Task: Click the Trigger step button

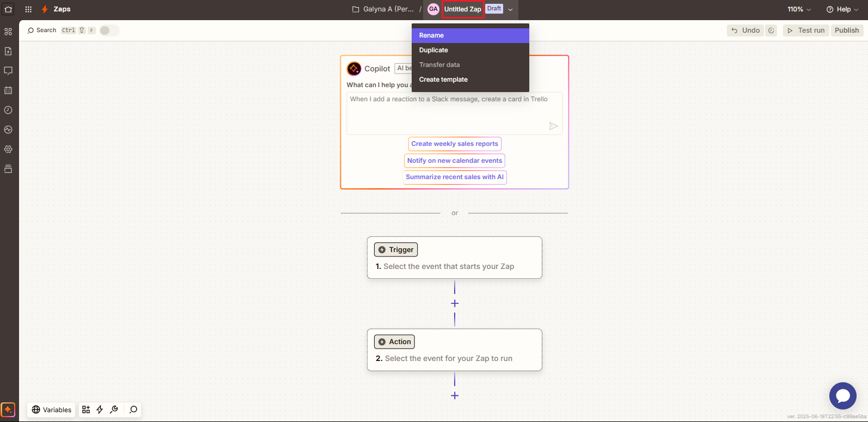Action: pyautogui.click(x=396, y=249)
